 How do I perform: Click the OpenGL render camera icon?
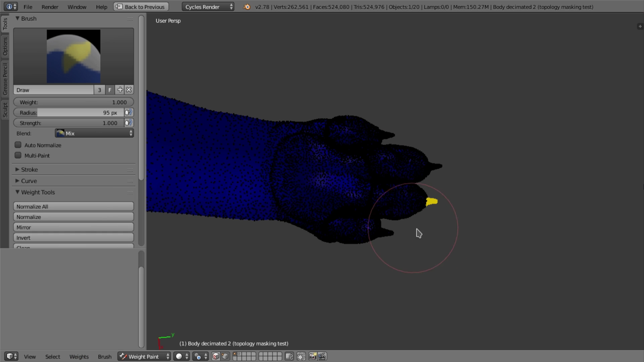point(312,356)
